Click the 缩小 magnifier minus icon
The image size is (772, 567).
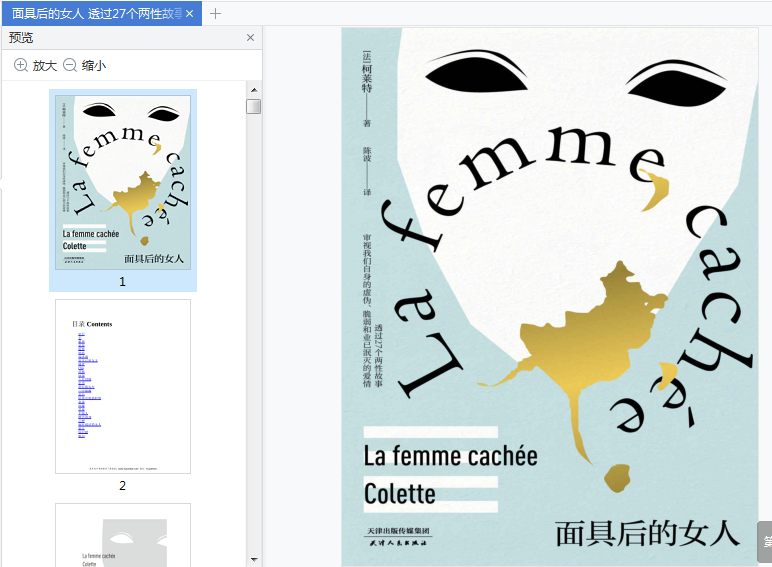coord(70,65)
